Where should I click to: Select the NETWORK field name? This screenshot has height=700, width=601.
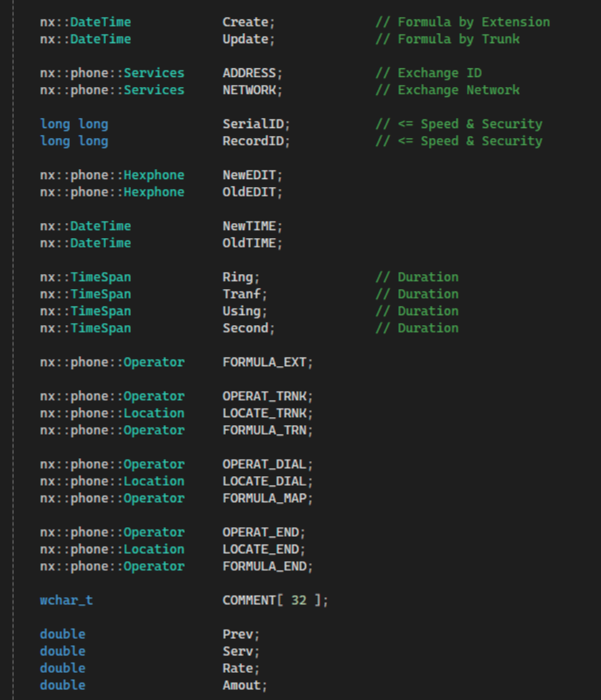[249, 90]
